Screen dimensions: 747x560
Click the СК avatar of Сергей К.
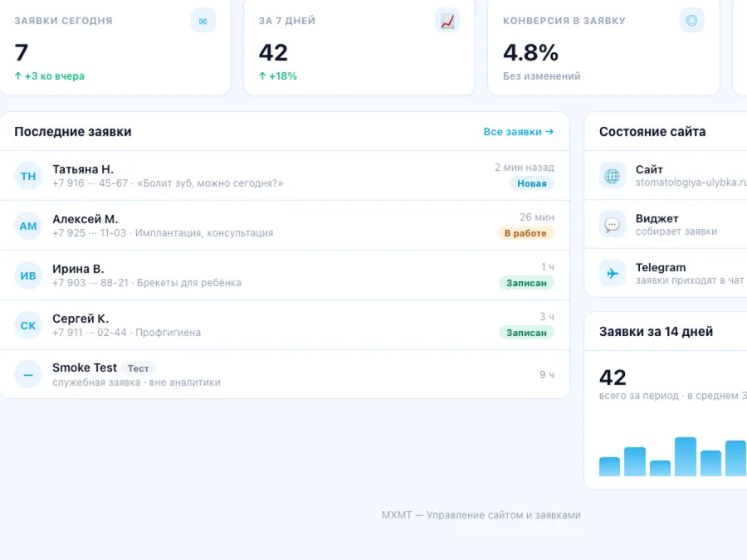point(28,325)
